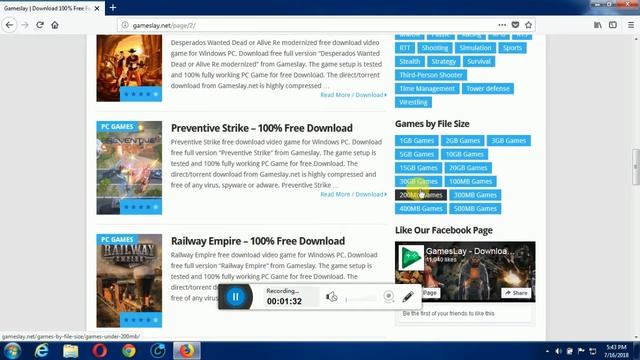Close the Gameslay browser tab
640x360 pixels.
click(97, 8)
